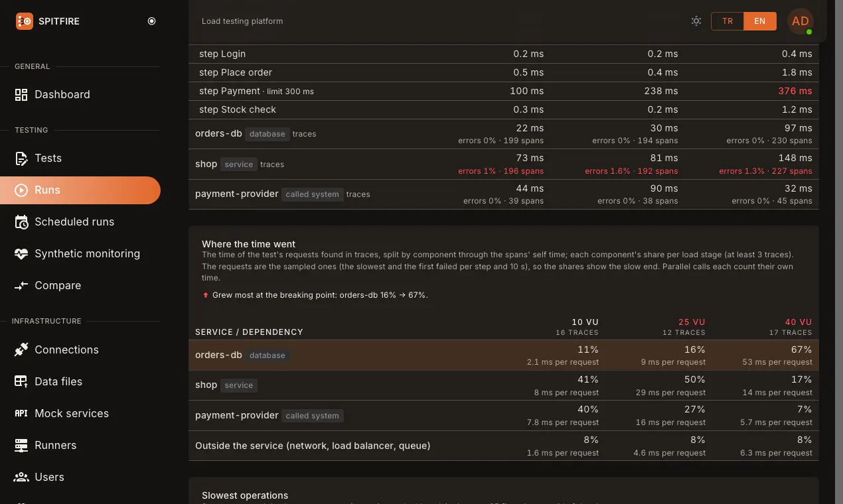Open traces link for orders-db
This screenshot has height=504, width=843.
(x=304, y=134)
